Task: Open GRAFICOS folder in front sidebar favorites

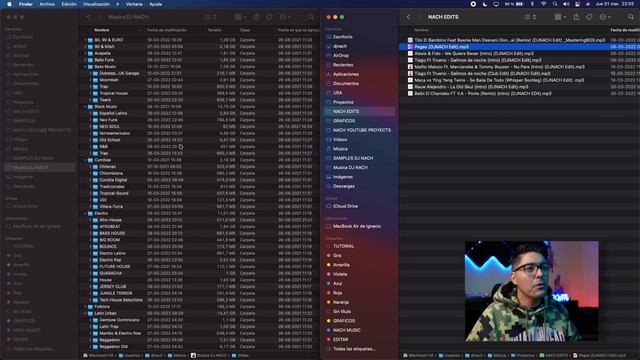Action: tap(344, 121)
